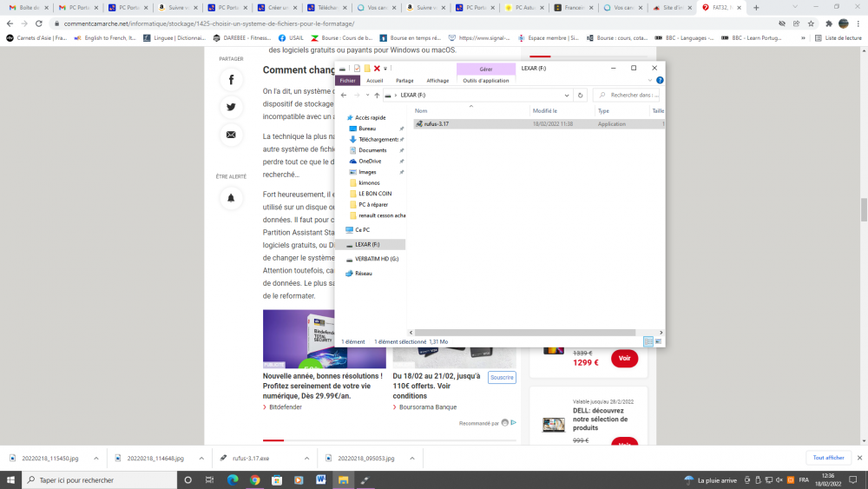Open the kimonos folder in sidebar
Image resolution: width=868 pixels, height=489 pixels.
coord(369,182)
